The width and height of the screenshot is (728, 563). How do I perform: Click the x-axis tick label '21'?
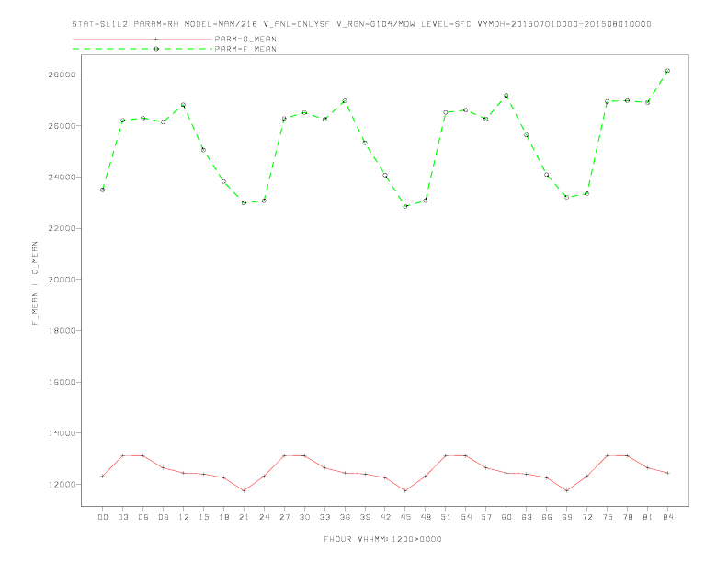click(x=244, y=517)
